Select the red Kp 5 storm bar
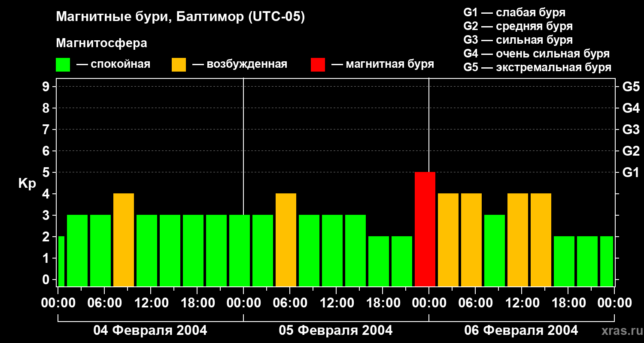The width and height of the screenshot is (644, 343). (425, 229)
